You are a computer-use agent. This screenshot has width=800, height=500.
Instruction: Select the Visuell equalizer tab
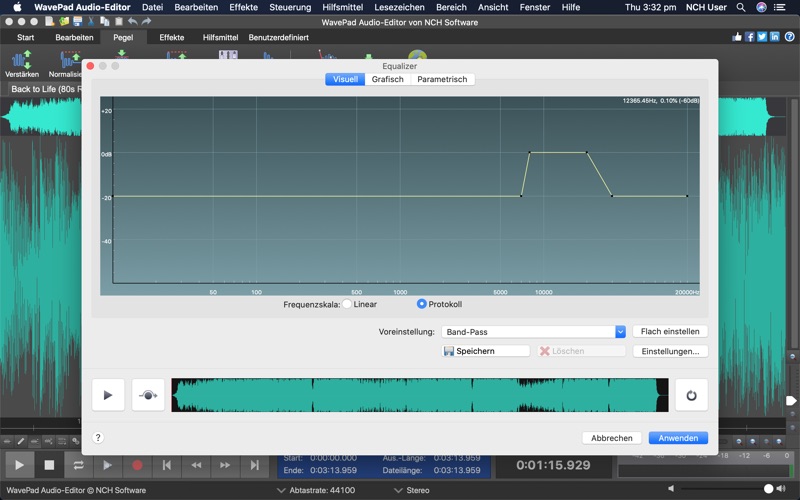pos(345,79)
